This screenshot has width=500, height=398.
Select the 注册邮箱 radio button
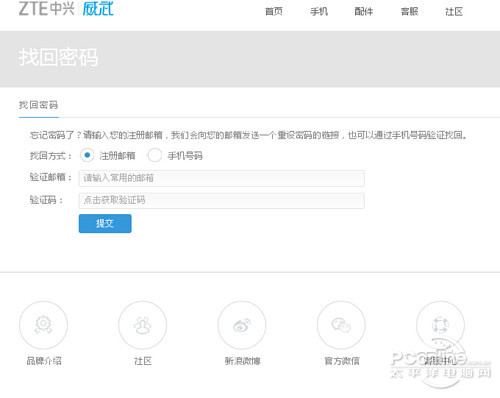(87, 155)
